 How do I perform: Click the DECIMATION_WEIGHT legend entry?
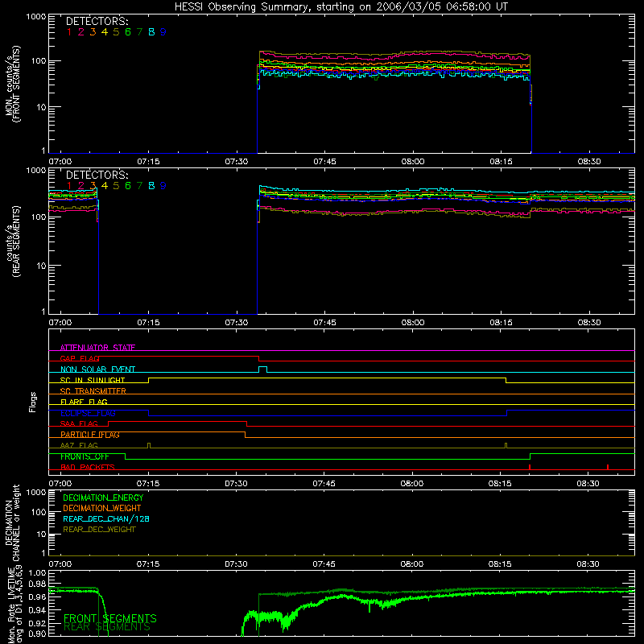click(x=102, y=508)
